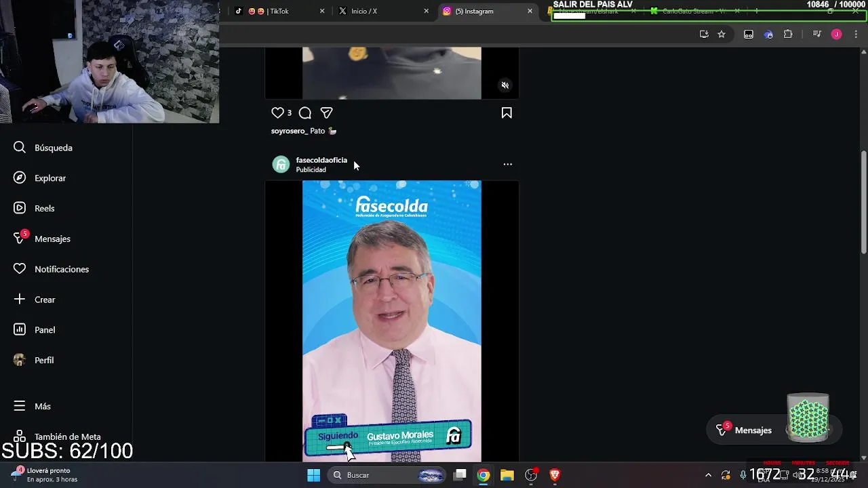Show hidden system tray icons
Image resolution: width=868 pixels, height=488 pixels.
click(x=708, y=475)
